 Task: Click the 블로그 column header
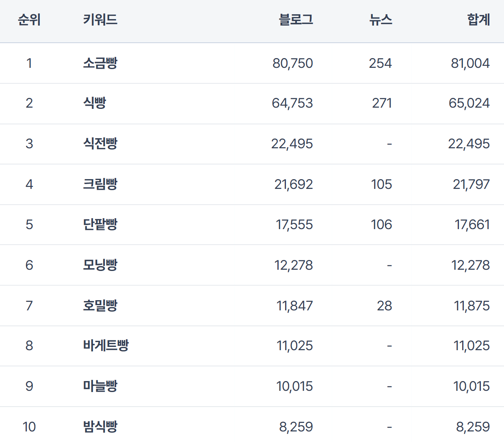(x=296, y=19)
